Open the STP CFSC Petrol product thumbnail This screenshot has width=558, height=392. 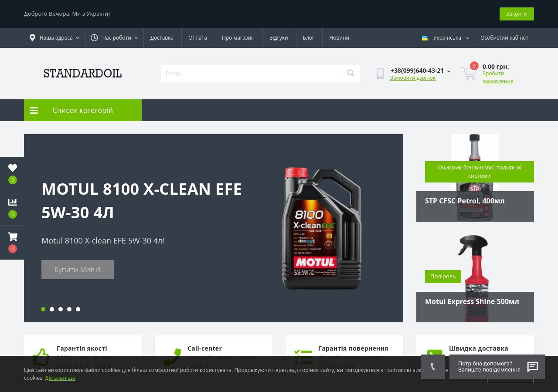coord(475,178)
